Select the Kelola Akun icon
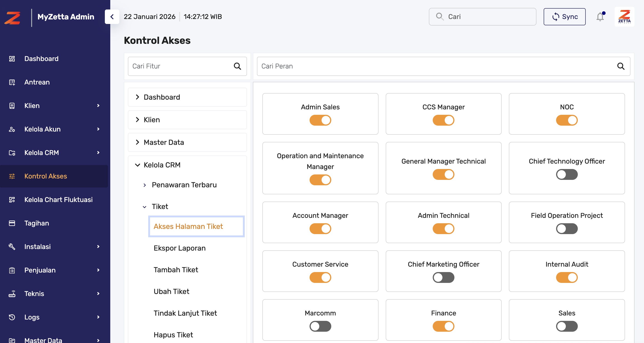The width and height of the screenshot is (644, 343). [12, 129]
